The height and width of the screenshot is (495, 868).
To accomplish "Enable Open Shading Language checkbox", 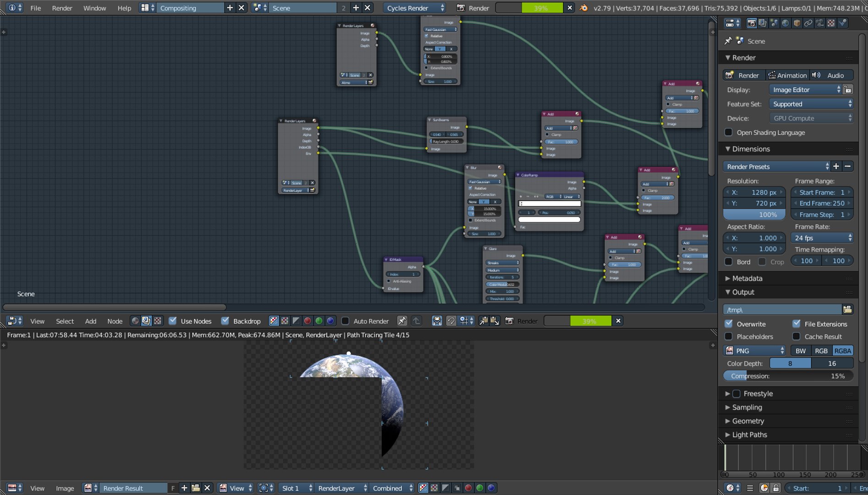I will click(729, 132).
